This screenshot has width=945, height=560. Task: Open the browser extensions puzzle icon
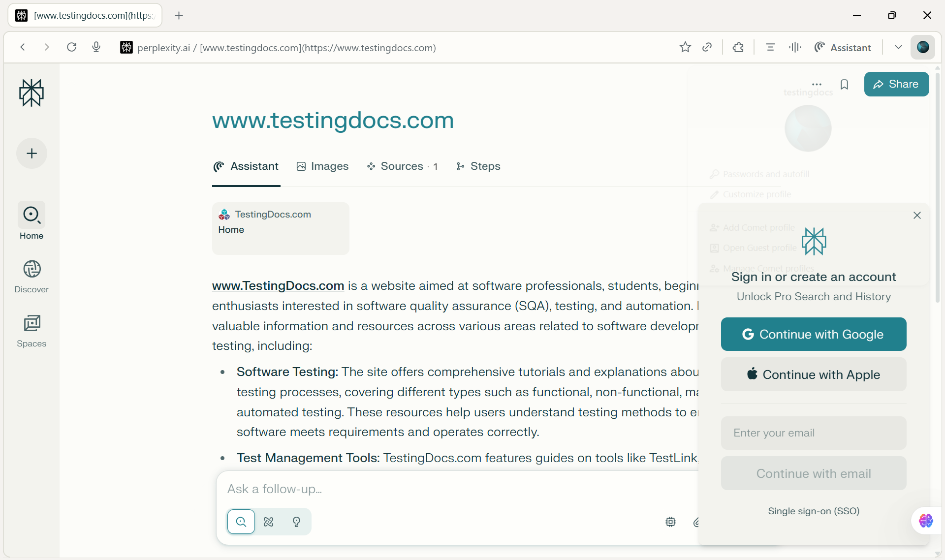[738, 47]
